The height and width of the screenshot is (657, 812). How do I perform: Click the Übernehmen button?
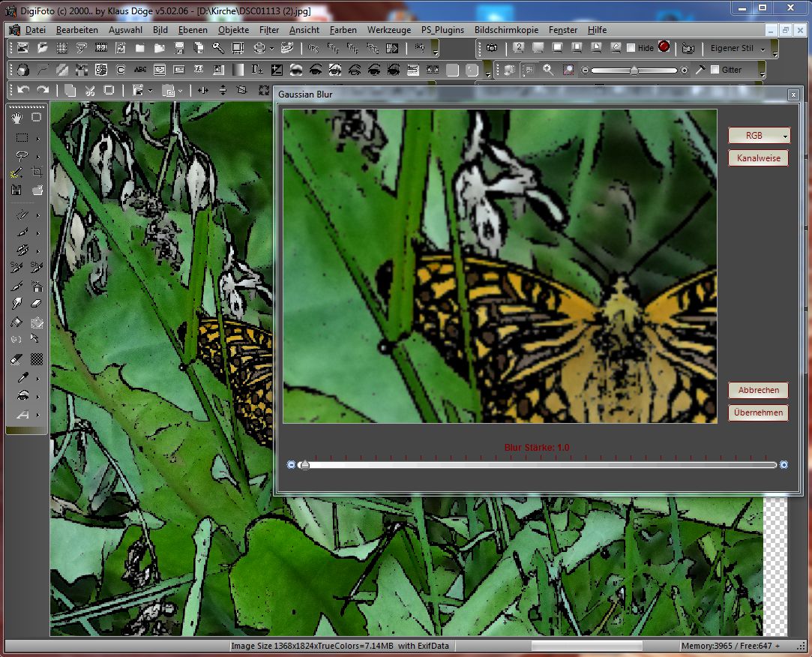[x=758, y=412]
